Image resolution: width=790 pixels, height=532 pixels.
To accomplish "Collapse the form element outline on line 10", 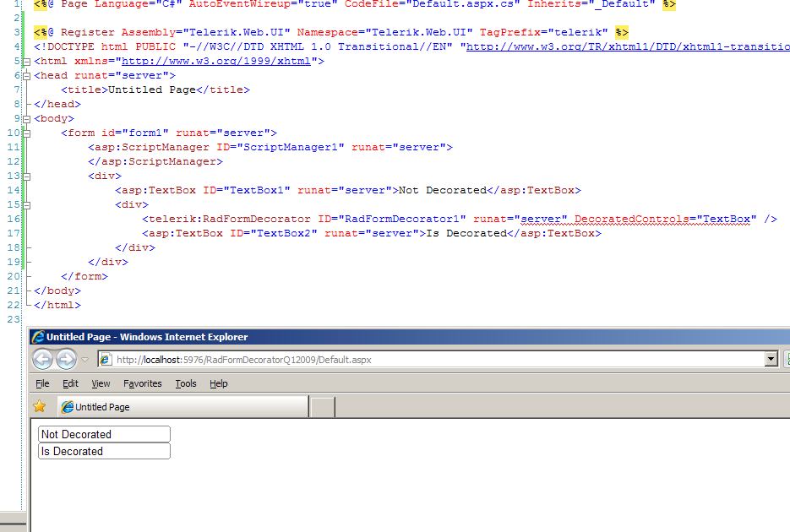I will [27, 134].
